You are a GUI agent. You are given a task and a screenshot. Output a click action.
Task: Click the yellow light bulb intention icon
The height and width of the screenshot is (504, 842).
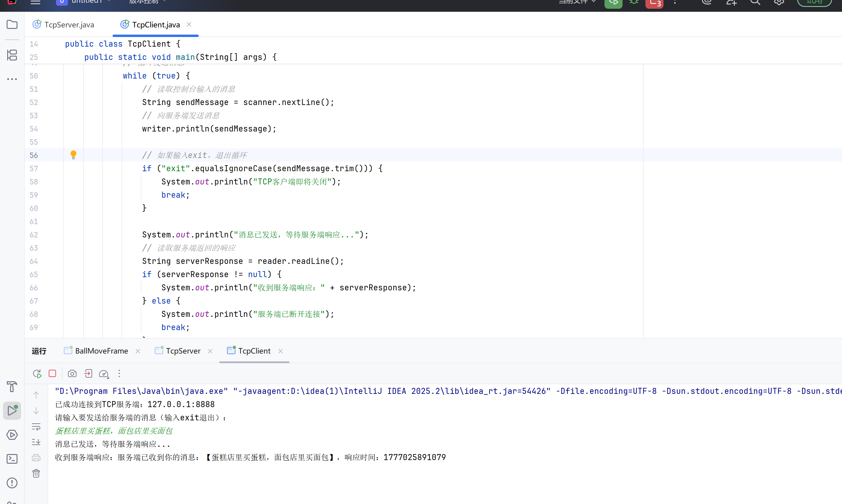click(73, 155)
